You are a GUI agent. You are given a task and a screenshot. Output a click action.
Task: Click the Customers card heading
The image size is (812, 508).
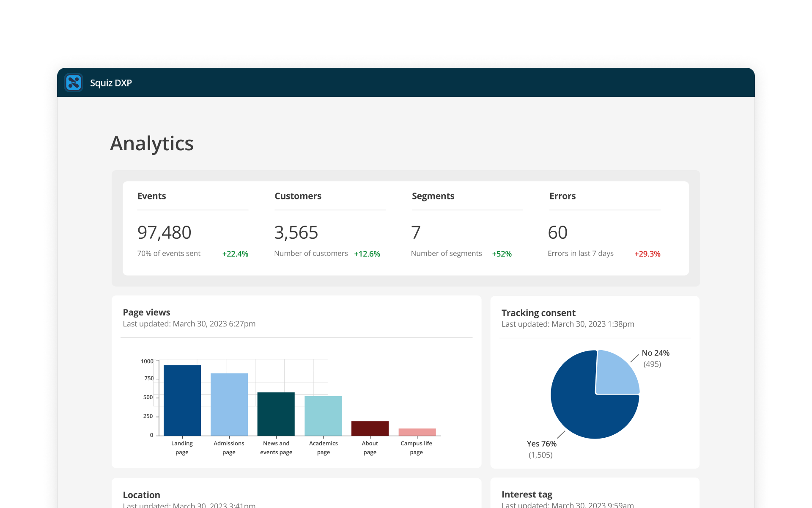(298, 196)
